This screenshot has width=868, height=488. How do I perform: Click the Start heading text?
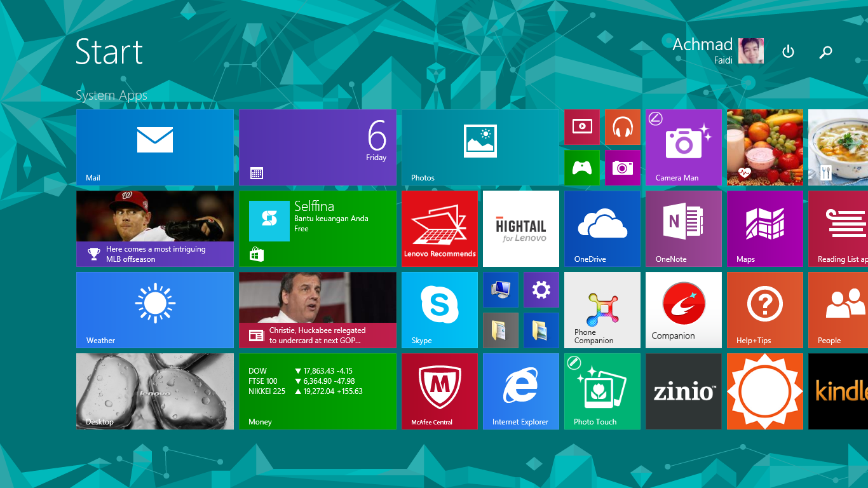click(109, 51)
